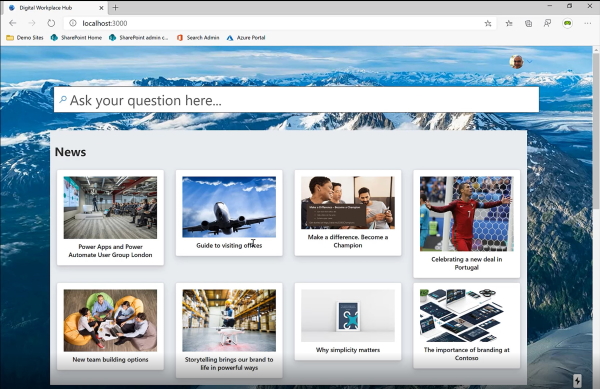Select the Digital Workplace Hub tab
This screenshot has width=600, height=389.
[55, 8]
